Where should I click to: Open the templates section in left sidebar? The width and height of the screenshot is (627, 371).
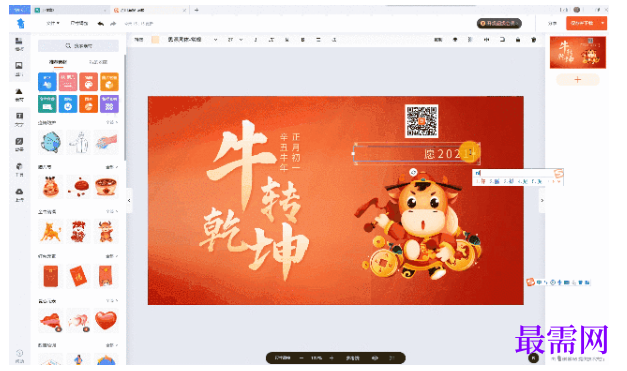tap(19, 44)
